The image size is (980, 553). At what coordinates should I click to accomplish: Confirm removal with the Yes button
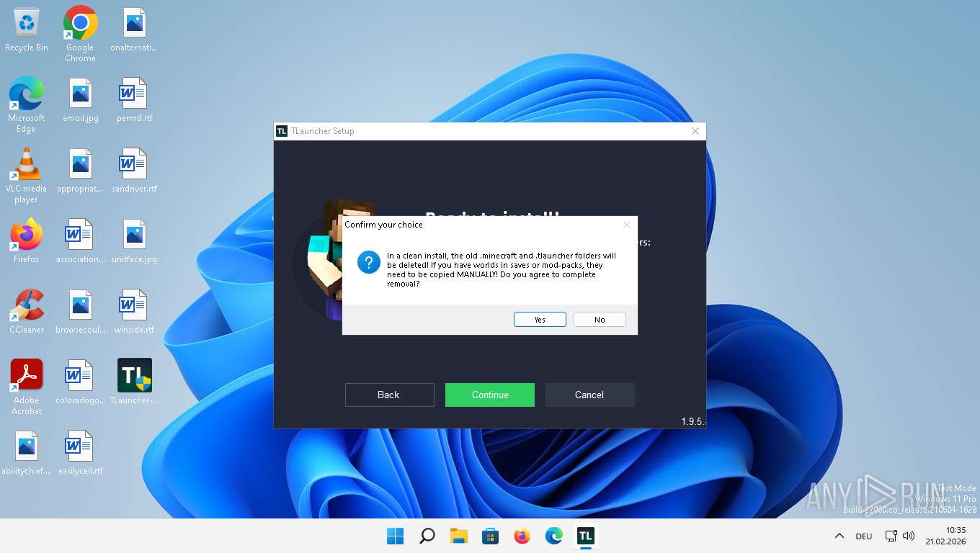point(540,320)
